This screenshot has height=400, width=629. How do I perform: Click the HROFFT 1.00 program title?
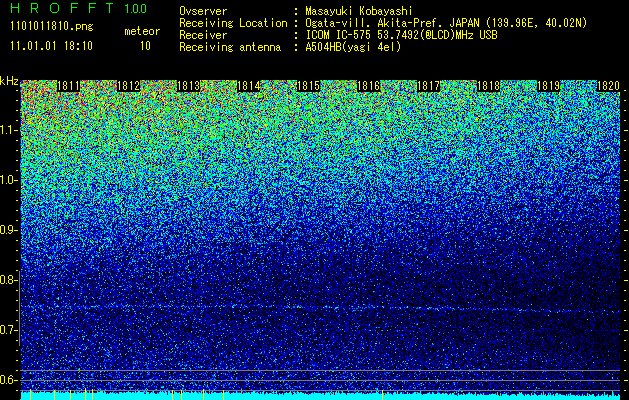[x=78, y=8]
